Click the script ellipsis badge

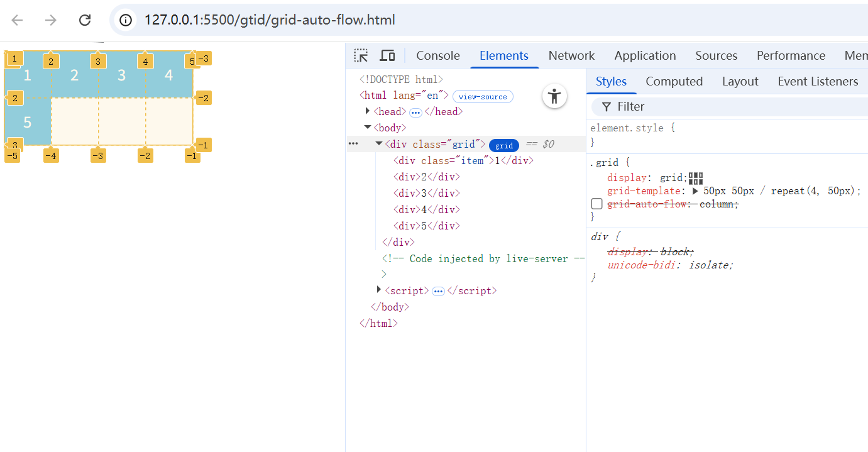(439, 291)
